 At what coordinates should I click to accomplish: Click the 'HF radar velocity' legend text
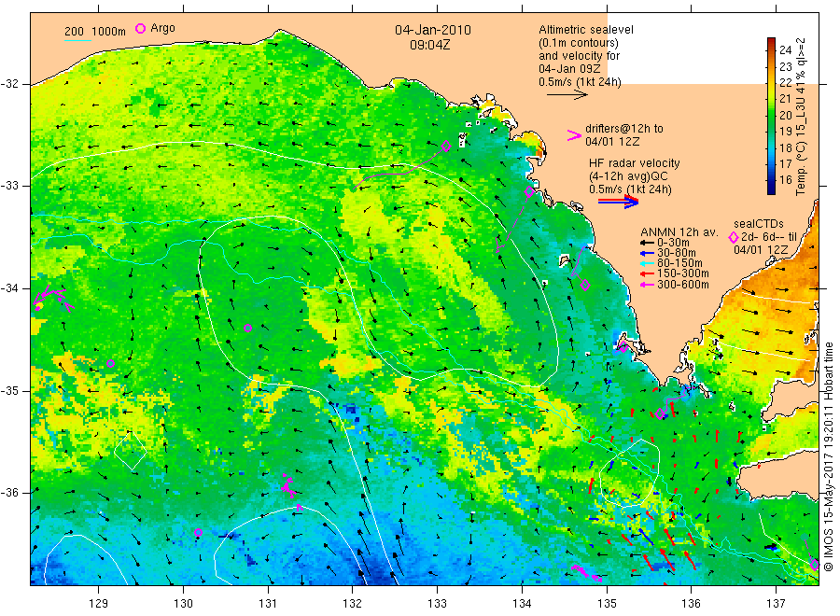635,162
